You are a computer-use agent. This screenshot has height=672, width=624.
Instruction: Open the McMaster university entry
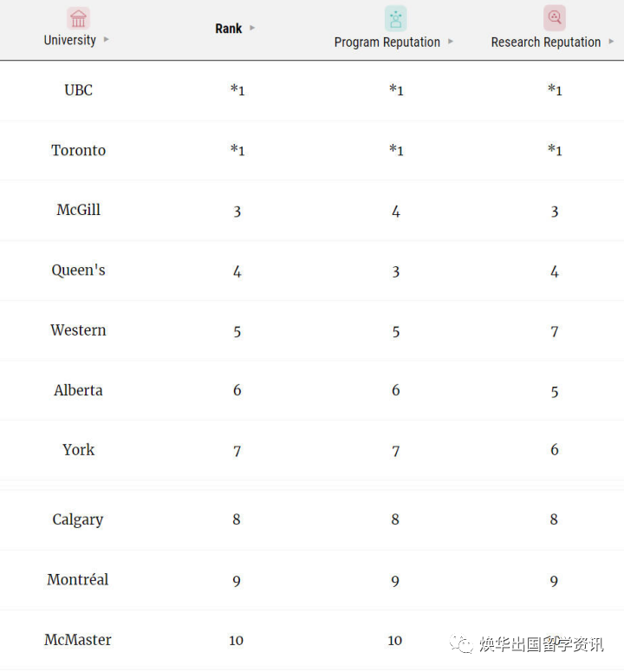coord(77,639)
